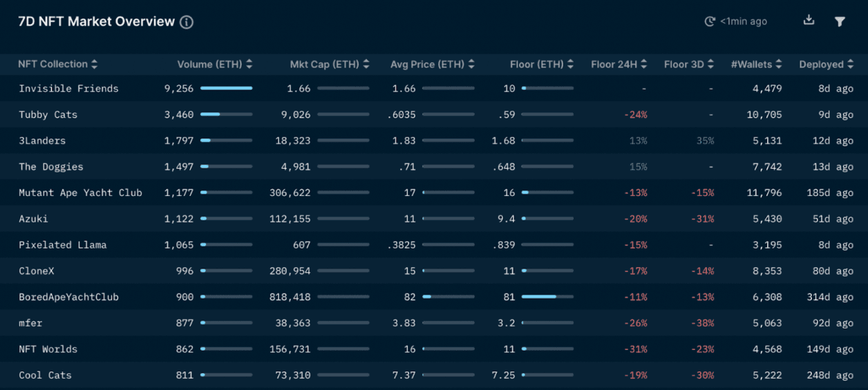
Task: Click the 3Landers market cap 18,323
Action: coord(293,141)
